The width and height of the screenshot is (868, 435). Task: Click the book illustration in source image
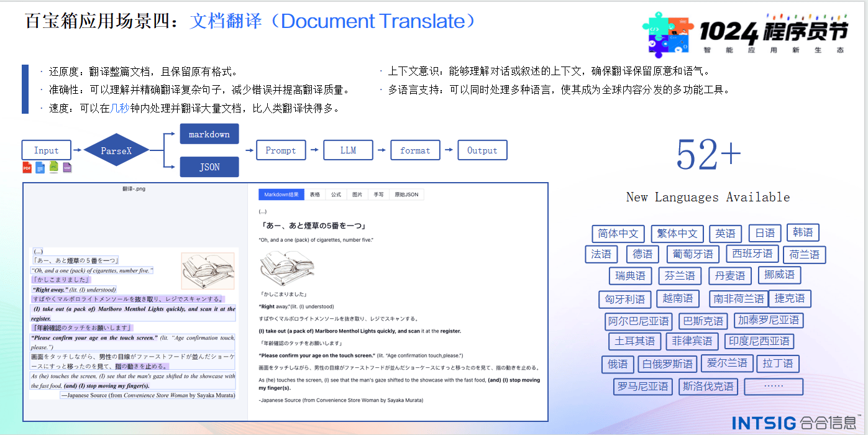(208, 270)
